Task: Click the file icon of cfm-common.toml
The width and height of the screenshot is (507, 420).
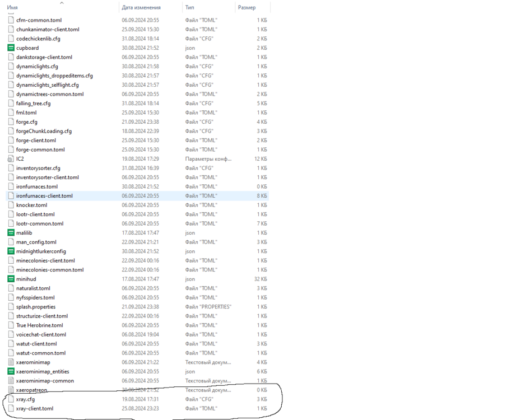Action: coord(11,20)
